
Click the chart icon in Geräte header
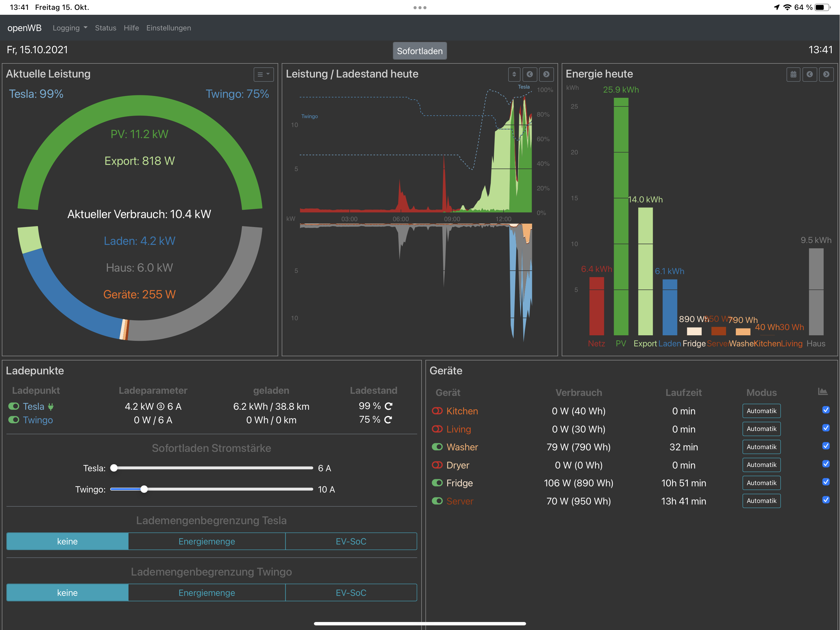(x=822, y=392)
